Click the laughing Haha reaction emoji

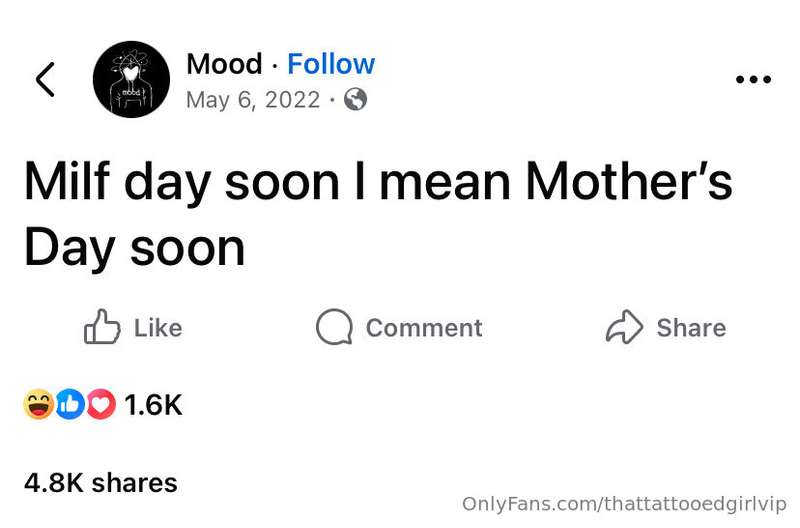click(x=39, y=405)
